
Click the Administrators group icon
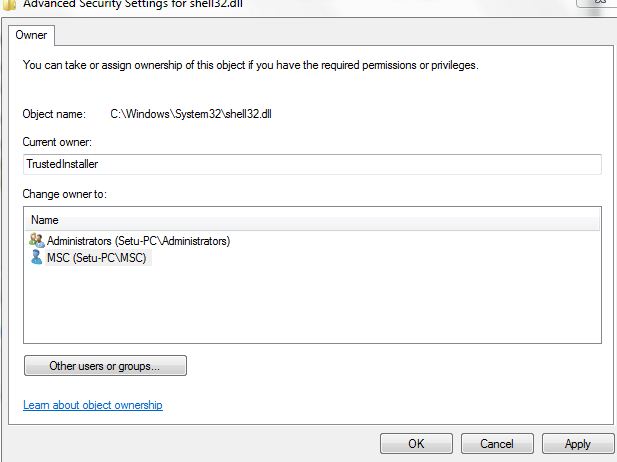point(37,240)
